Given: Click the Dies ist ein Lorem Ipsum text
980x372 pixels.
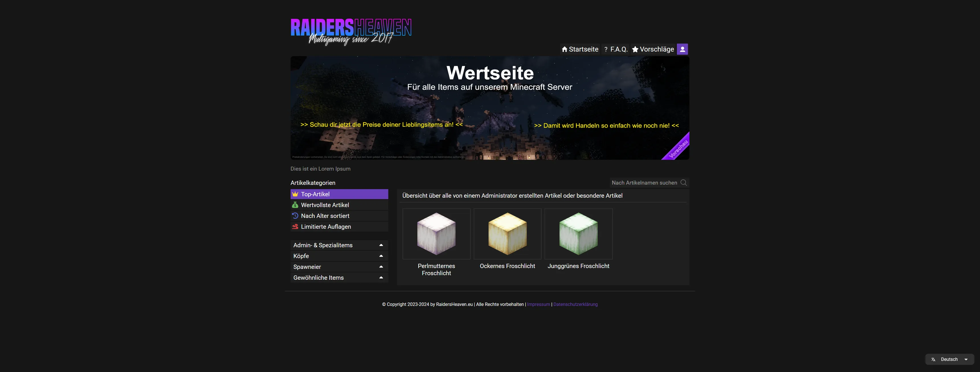Looking at the screenshot, I should pos(320,169).
